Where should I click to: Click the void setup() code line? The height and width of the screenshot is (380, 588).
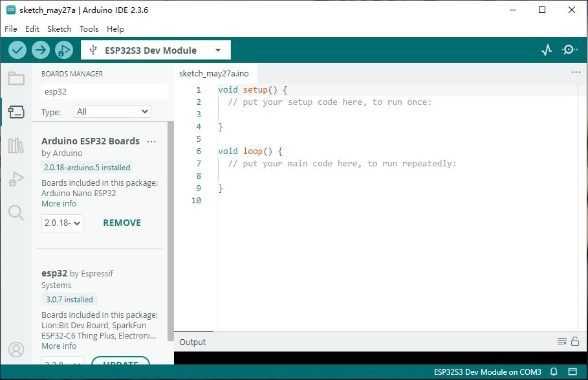coord(253,89)
